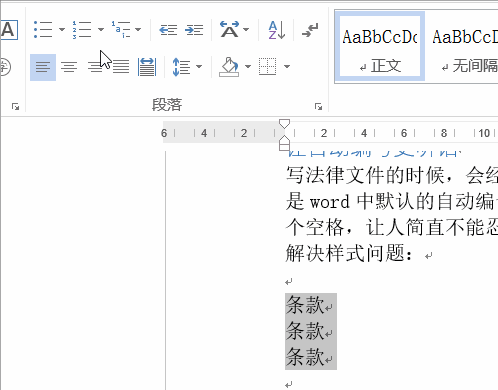Screen dimensions: 498x390
Task: Increase the paragraph indent
Action: (x=194, y=30)
